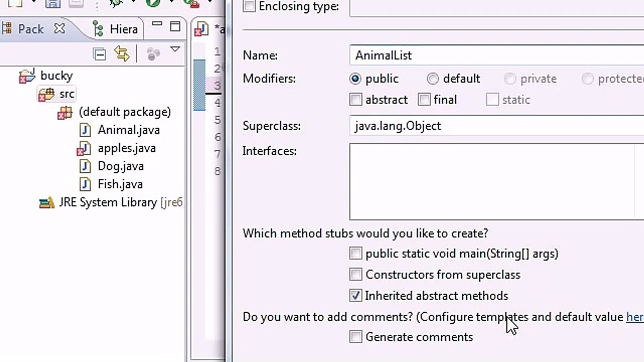Toggle Link with Editor in Package Explorer

pyautogui.click(x=121, y=54)
